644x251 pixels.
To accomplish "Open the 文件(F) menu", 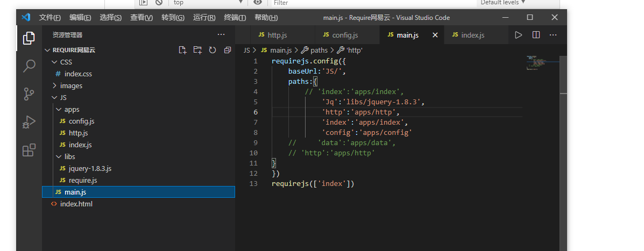I will pyautogui.click(x=49, y=18).
